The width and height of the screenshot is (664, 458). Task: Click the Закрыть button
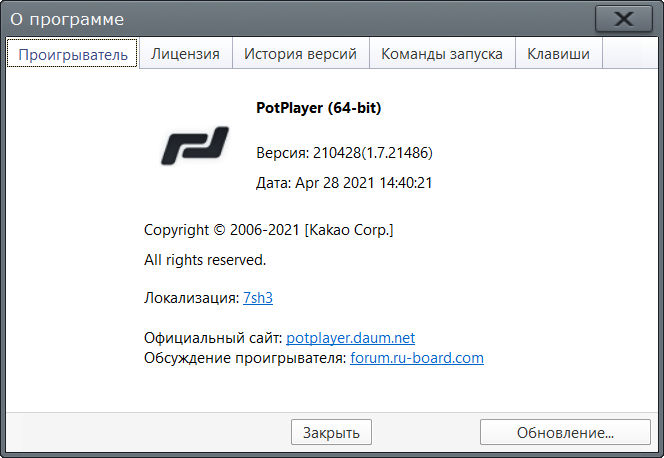tap(331, 432)
